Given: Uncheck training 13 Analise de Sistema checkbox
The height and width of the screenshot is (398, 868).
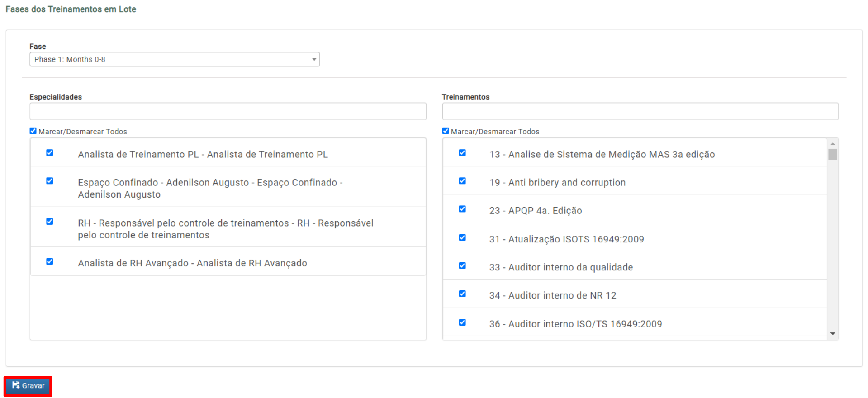Looking at the screenshot, I should (462, 153).
